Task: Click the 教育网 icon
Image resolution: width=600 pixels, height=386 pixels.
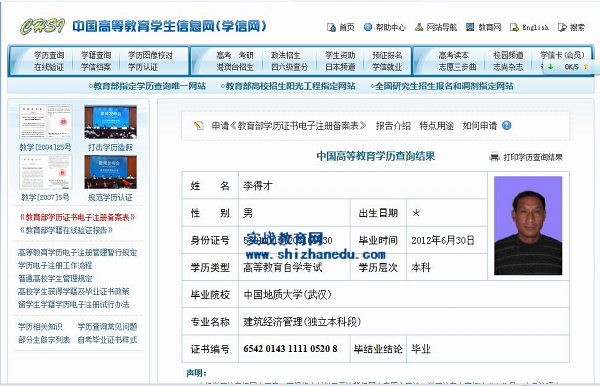Action: 470,27
